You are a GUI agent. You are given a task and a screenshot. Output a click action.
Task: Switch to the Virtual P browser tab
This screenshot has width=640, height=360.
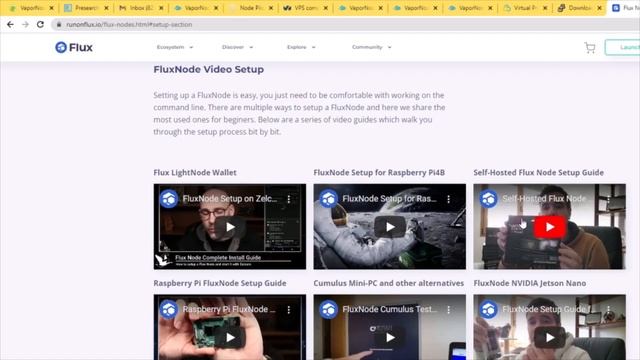pyautogui.click(x=524, y=8)
